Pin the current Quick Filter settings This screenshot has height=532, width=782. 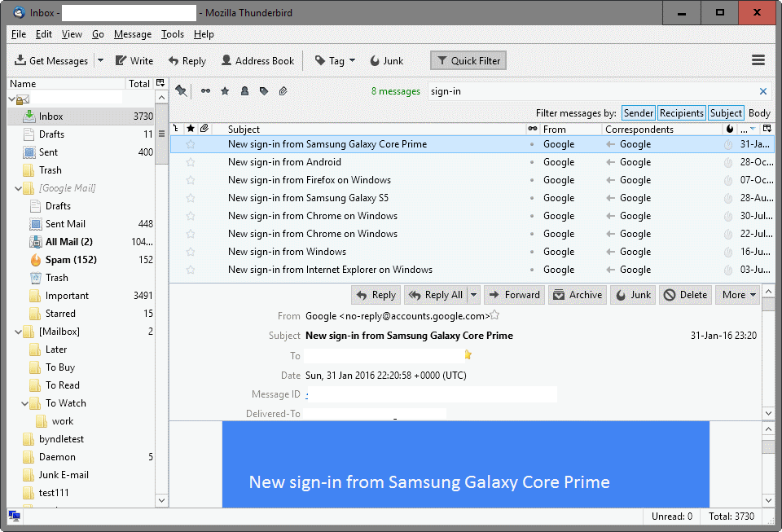click(181, 91)
